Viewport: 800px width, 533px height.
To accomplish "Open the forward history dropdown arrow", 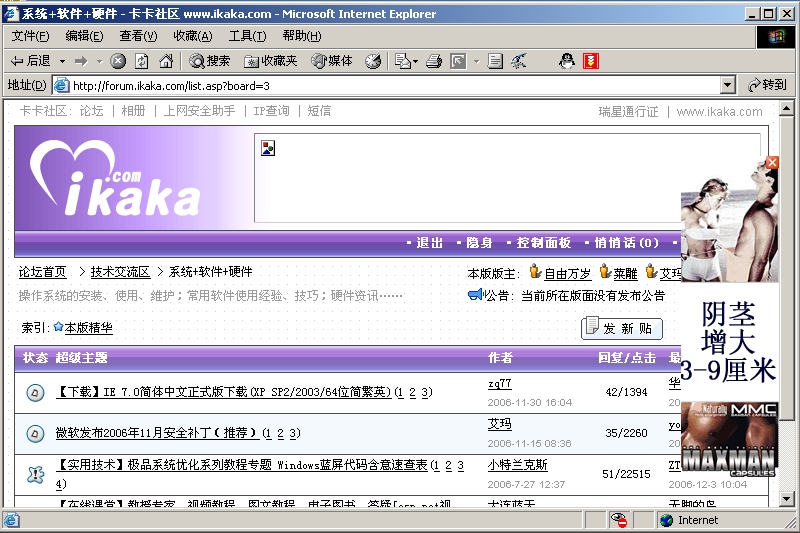I will tap(99, 62).
